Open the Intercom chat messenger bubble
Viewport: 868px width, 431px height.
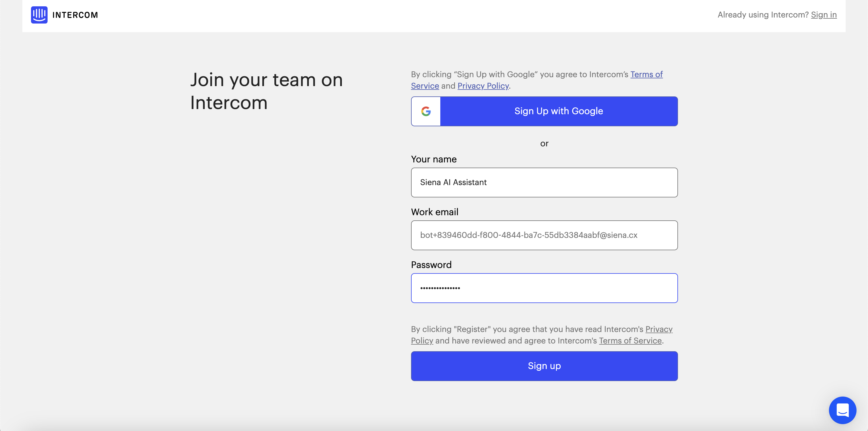842,410
